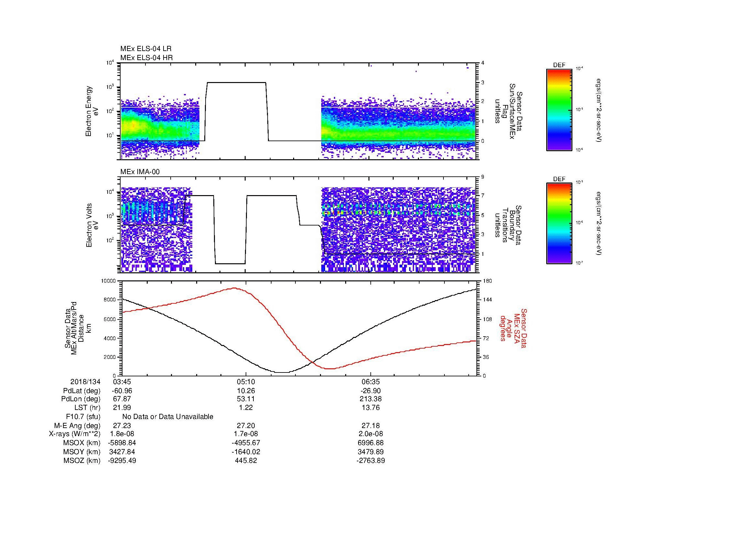The height and width of the screenshot is (534, 756).
Task: Click the 'Electron Energy eV' axis label
Action: (x=92, y=111)
